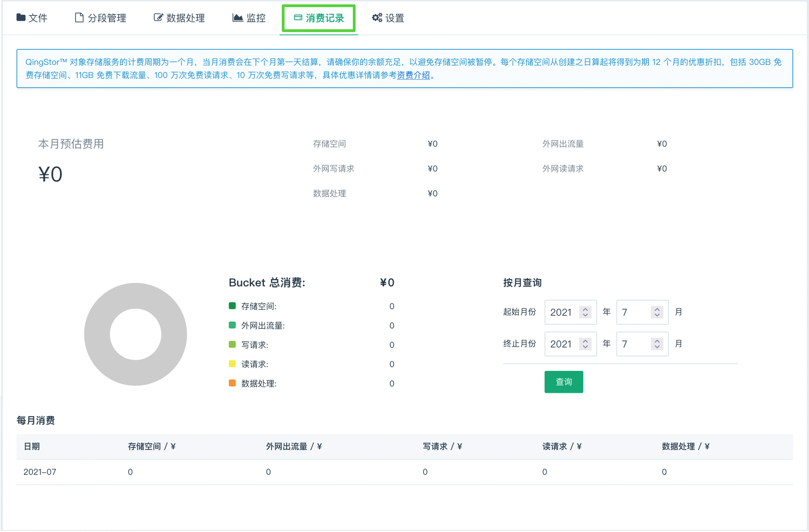Click the gray donut chart
Viewport: 809px width, 532px height.
(97, 334)
